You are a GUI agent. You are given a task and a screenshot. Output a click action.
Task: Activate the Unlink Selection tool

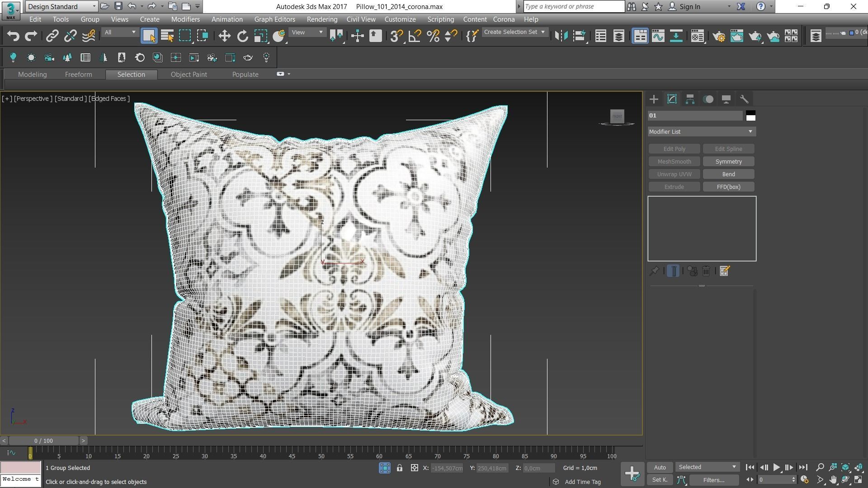[70, 36]
